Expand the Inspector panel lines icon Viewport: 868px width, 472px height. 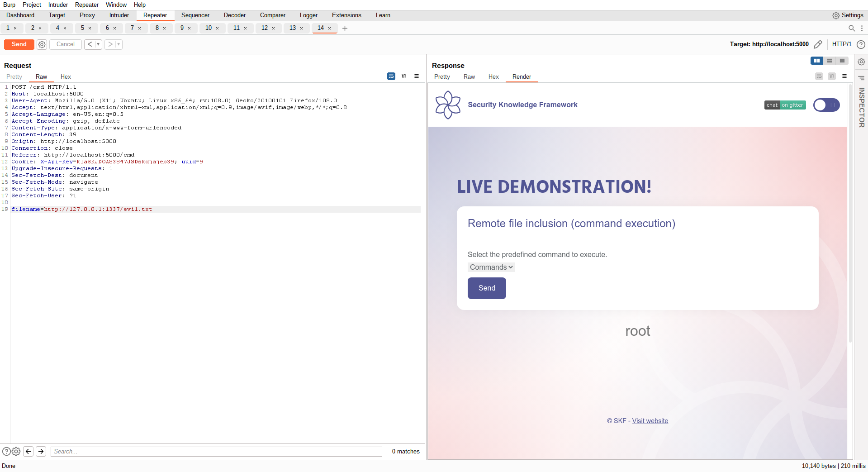coord(861,78)
